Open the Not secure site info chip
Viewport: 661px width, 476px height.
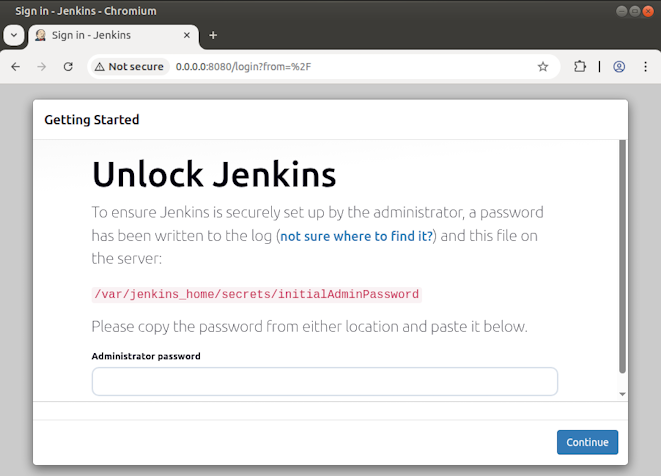[x=128, y=67]
